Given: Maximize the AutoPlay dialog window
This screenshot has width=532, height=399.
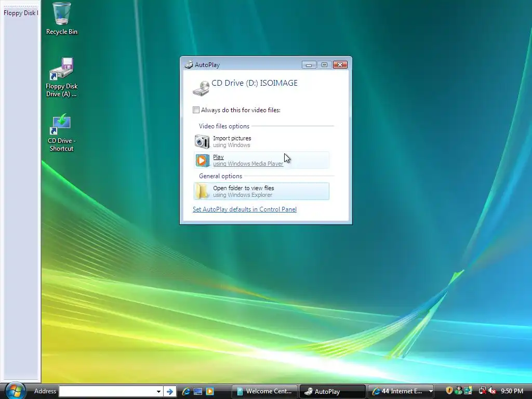Looking at the screenshot, I should click(x=324, y=65).
